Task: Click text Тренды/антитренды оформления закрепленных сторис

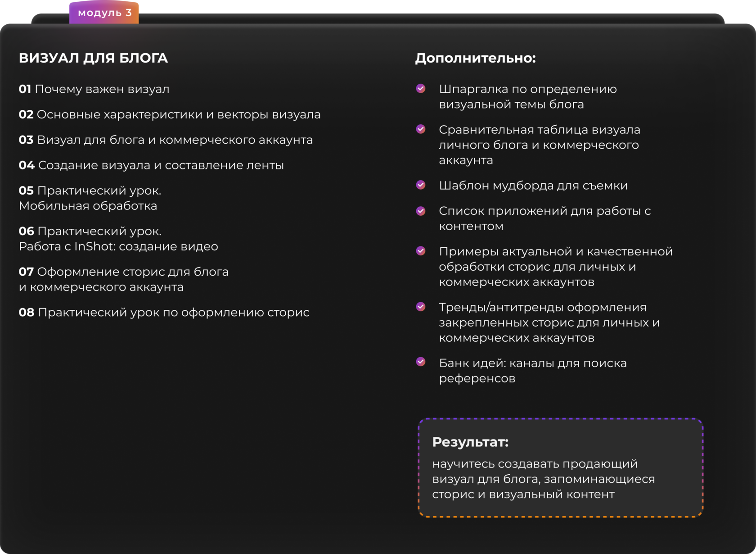Action: click(549, 322)
